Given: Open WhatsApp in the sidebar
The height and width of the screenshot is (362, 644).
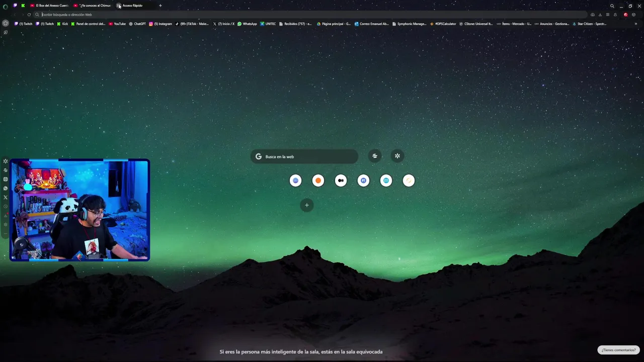Looking at the screenshot, I should click(x=6, y=189).
